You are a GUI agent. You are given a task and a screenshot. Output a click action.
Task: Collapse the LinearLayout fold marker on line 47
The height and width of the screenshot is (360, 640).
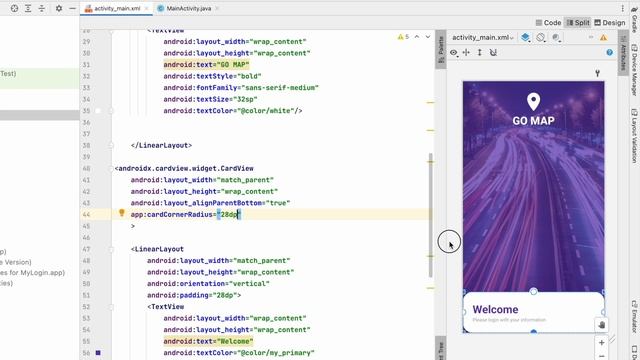(x=111, y=249)
